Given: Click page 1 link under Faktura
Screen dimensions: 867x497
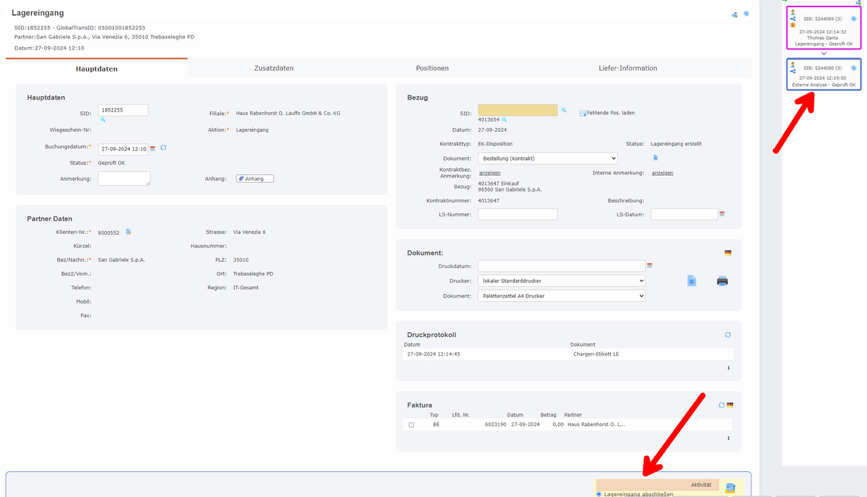Looking at the screenshot, I should coord(728,438).
